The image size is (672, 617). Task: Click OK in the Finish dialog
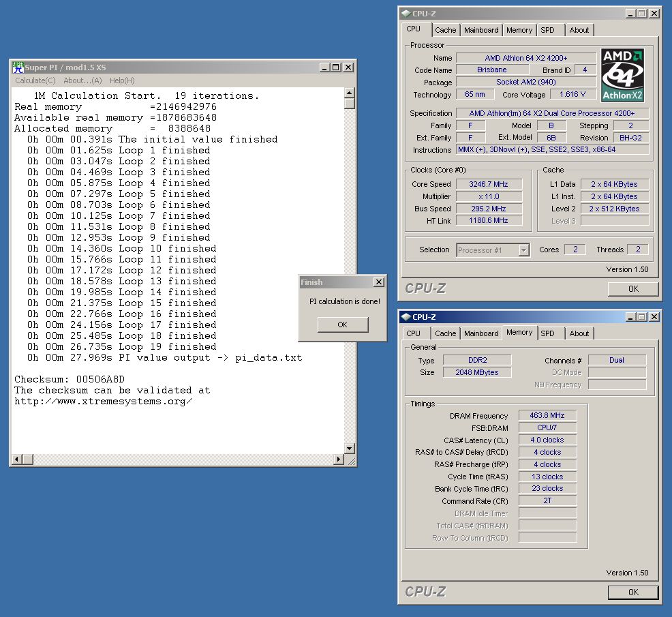pos(342,325)
